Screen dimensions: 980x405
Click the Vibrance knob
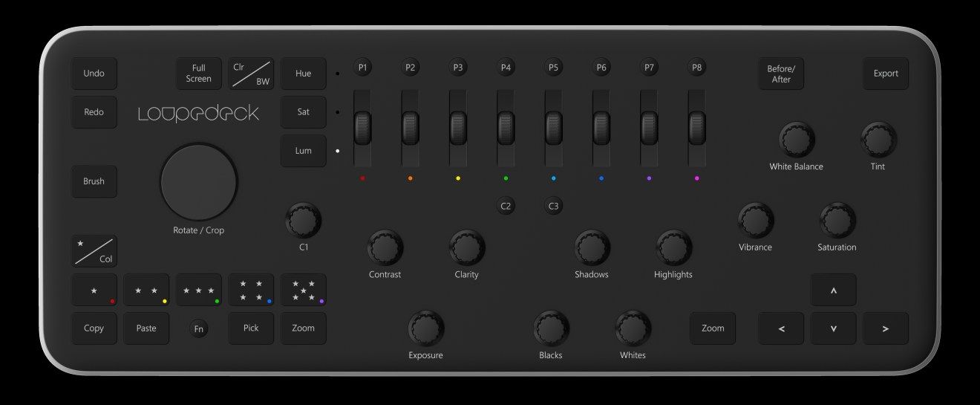click(x=756, y=220)
